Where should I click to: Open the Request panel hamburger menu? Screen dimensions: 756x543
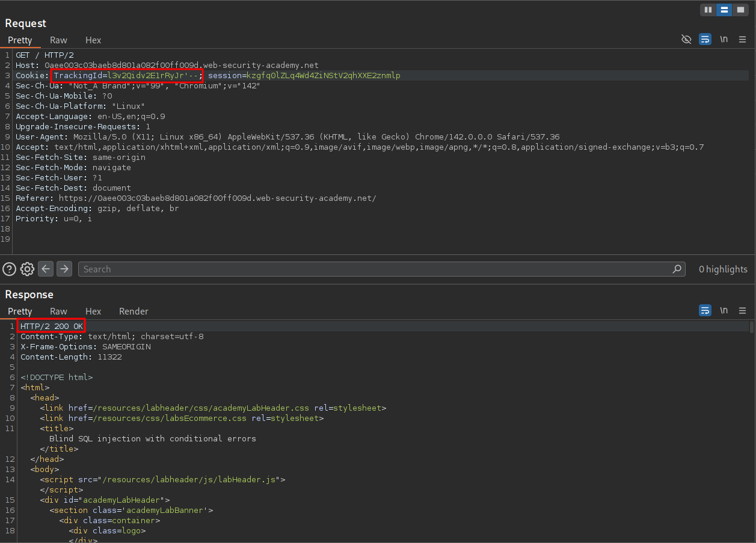743,40
